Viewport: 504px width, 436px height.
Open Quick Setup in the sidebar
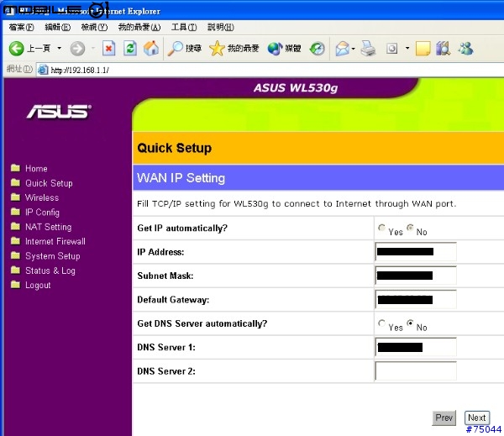[49, 183]
